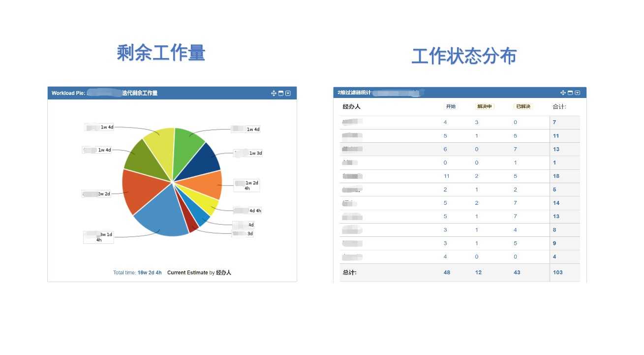This screenshot has width=644, height=355.
Task: Open the 2维过滤器统计 gadget dropdown menu
Action: [x=578, y=93]
